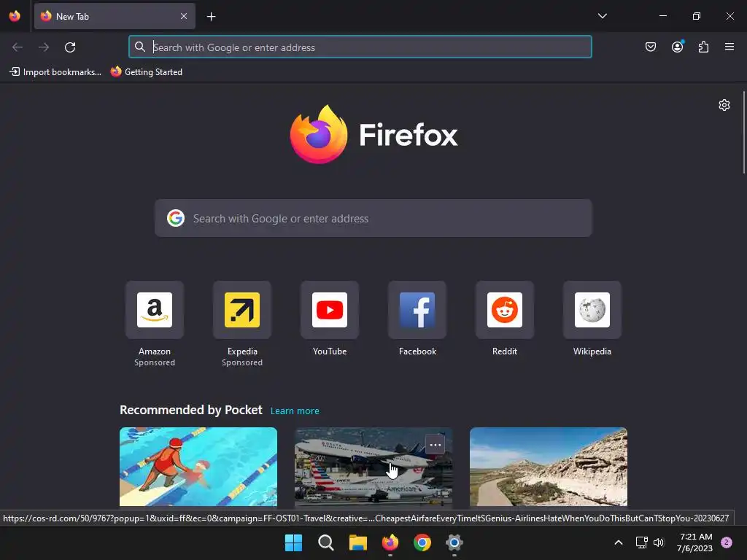Open the 7:21 AM clock and calendar

[x=695, y=542]
